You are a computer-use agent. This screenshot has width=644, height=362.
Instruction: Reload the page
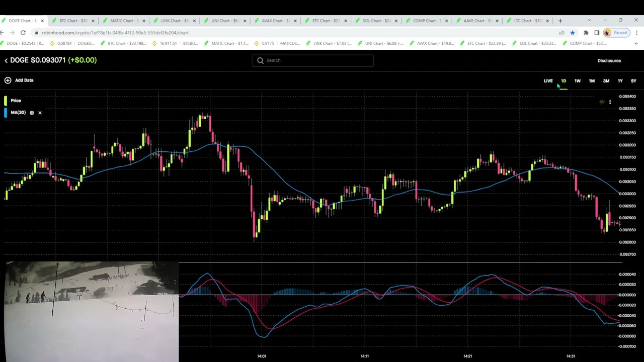[x=23, y=33]
